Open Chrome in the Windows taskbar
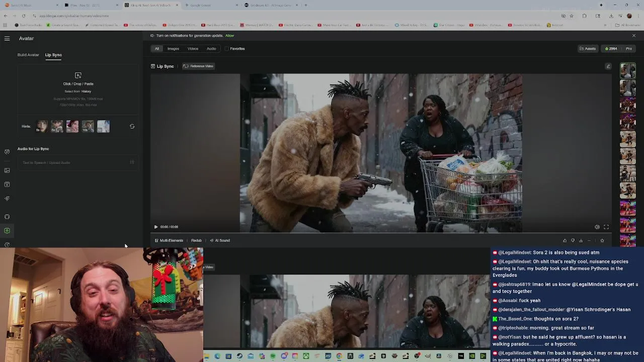 tap(339, 356)
